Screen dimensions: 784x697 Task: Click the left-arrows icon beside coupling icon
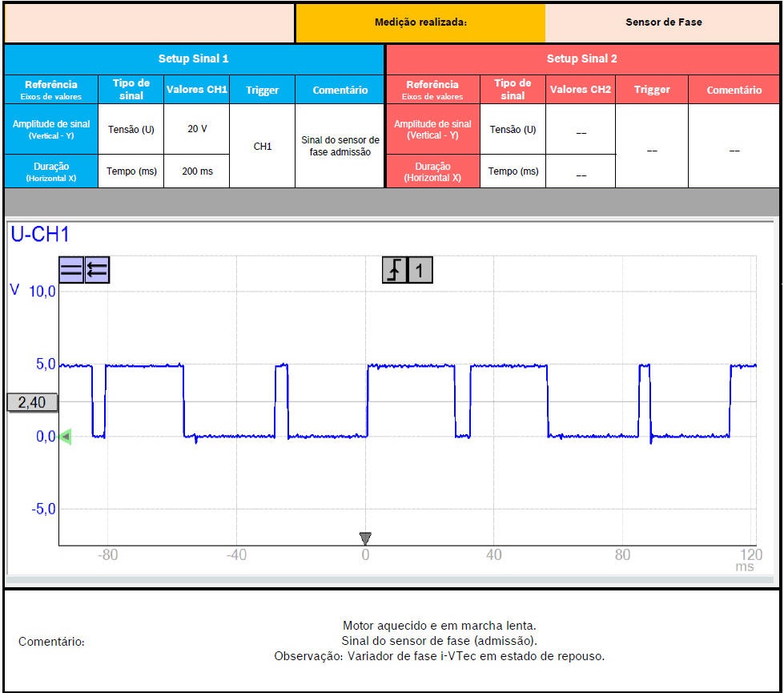pos(97,270)
